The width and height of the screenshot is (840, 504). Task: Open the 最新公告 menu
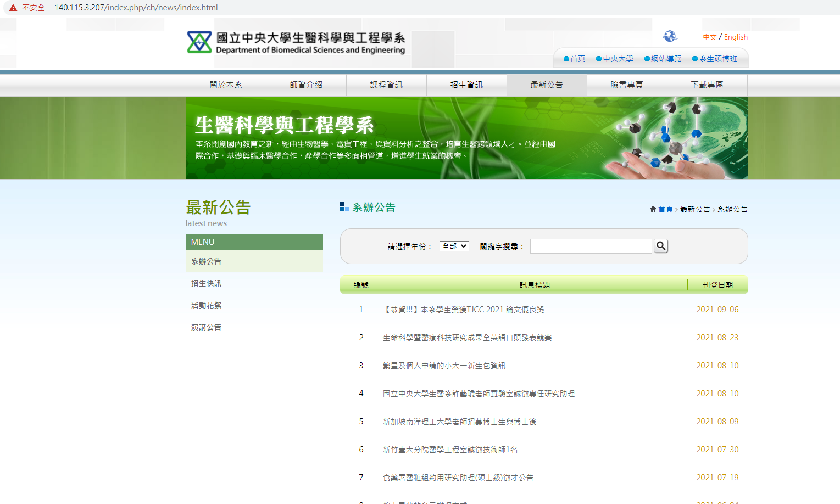tap(547, 85)
